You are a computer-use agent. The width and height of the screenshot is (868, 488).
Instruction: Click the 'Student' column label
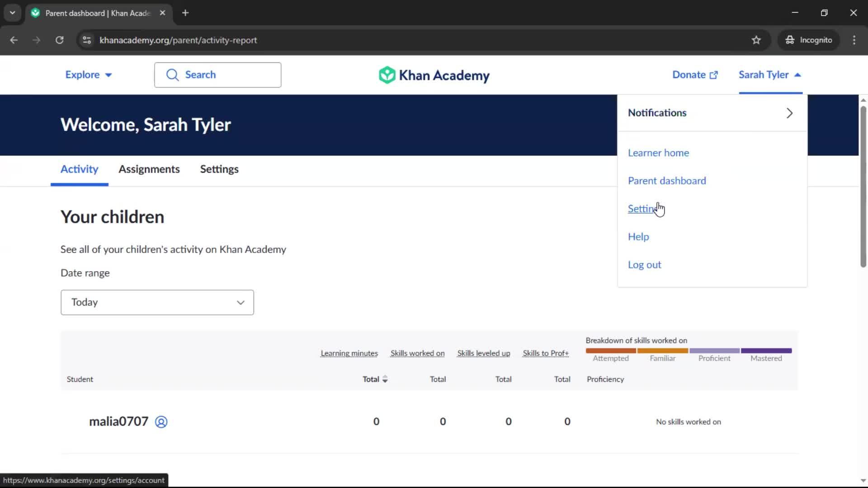[x=80, y=380]
